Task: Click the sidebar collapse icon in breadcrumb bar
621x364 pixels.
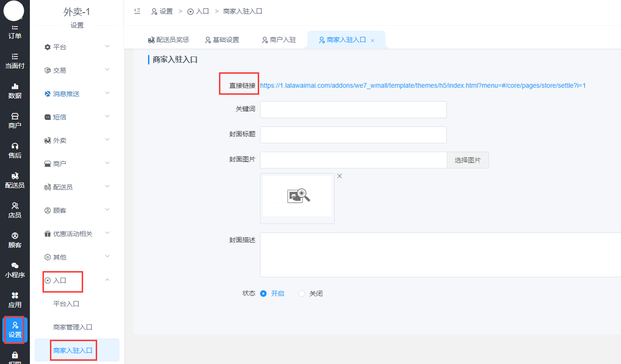Action: click(x=137, y=11)
